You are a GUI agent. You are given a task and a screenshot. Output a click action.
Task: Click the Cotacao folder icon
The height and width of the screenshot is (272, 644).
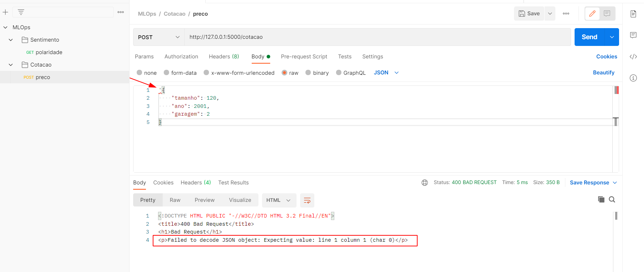(x=25, y=65)
